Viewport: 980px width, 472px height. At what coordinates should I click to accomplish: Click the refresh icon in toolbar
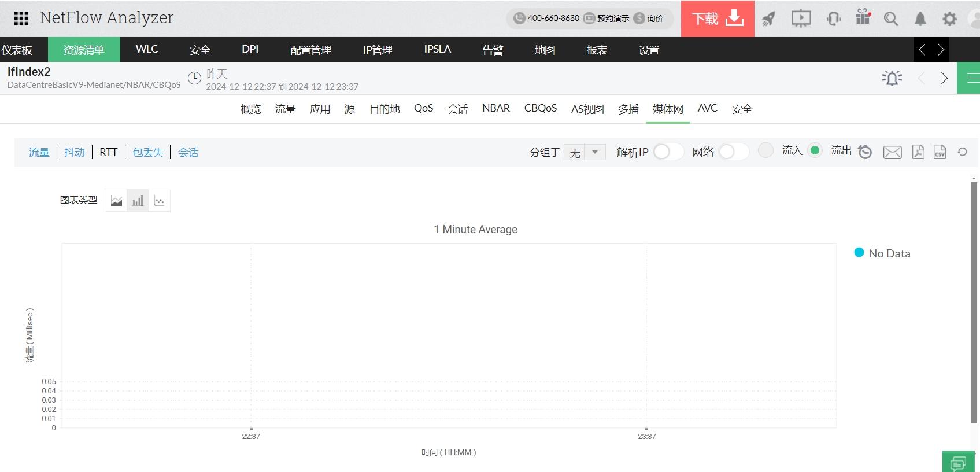coord(962,152)
